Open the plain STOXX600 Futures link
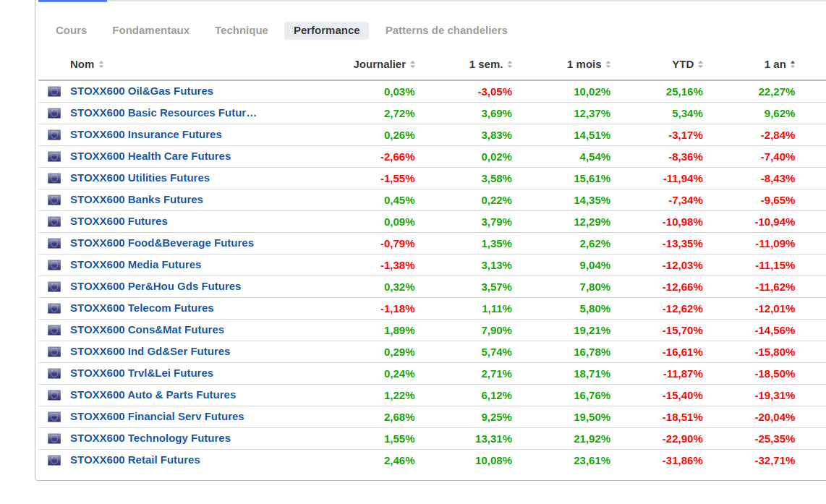Image resolution: width=826 pixels, height=504 pixels. pos(119,221)
